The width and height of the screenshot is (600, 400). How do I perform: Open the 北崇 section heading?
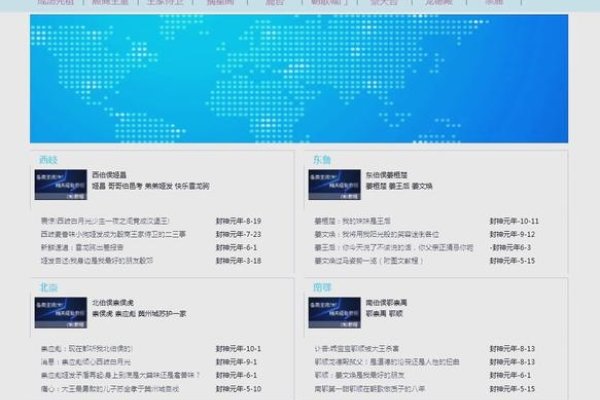pyautogui.click(x=49, y=287)
